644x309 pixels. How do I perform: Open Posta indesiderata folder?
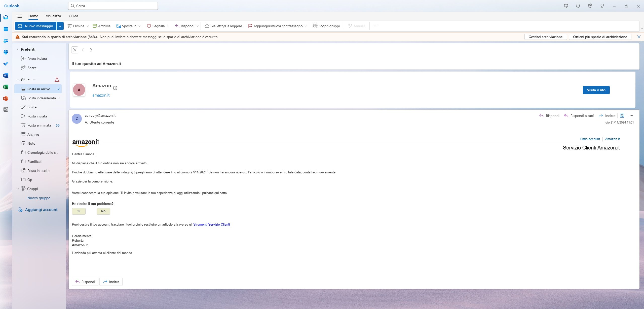coord(38,98)
